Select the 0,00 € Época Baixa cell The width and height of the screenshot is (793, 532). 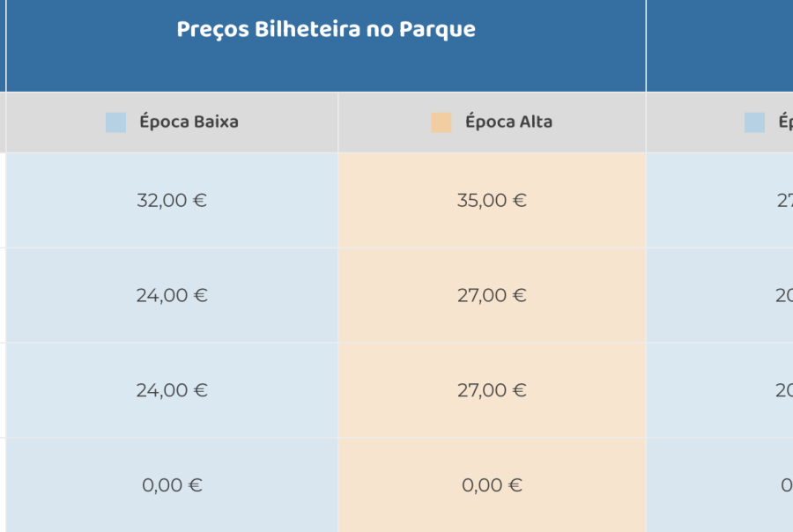click(x=172, y=485)
